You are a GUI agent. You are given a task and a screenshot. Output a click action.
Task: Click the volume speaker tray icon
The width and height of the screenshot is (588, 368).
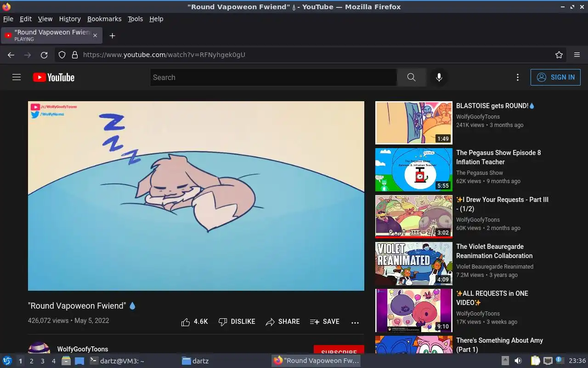pyautogui.click(x=518, y=361)
